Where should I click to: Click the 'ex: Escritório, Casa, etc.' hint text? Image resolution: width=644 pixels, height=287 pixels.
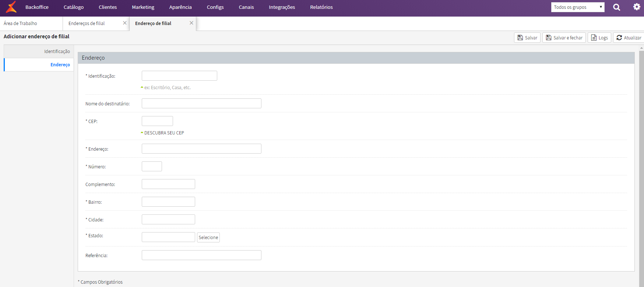(x=167, y=87)
